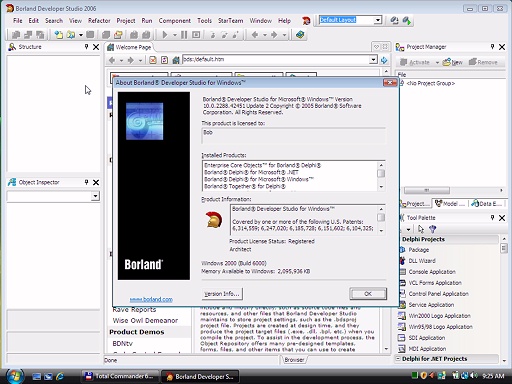Open the Component menu
512x384 pixels.
175,21
